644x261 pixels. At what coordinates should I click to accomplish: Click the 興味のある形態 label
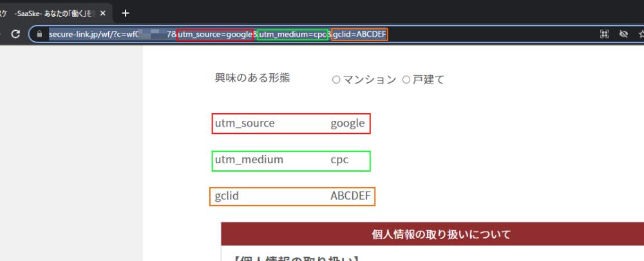point(252,78)
